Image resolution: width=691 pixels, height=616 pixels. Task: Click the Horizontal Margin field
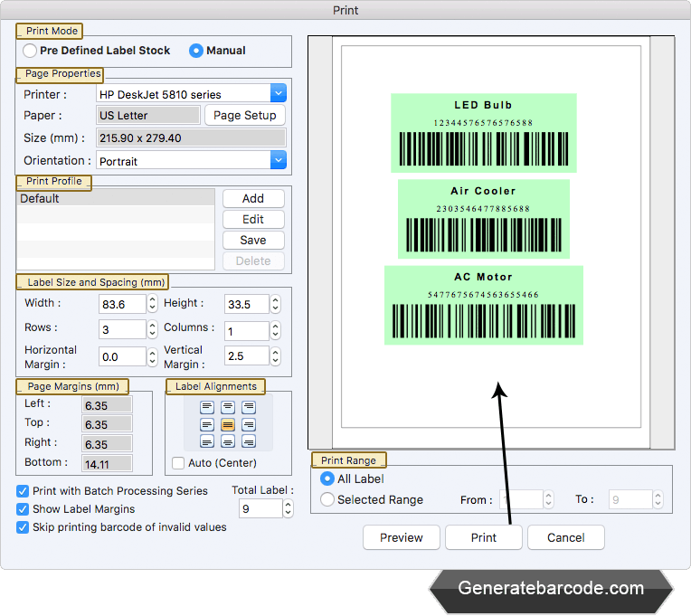tap(122, 356)
